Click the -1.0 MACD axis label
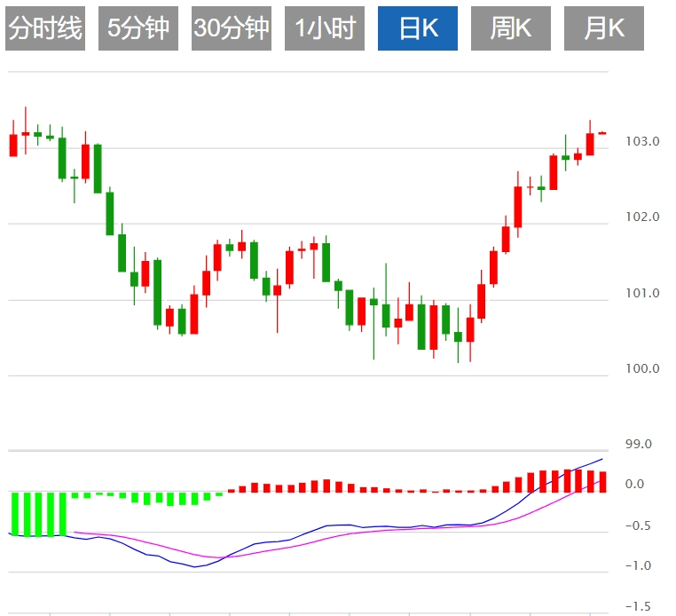Screen dimensions: 676x616 point(637,566)
